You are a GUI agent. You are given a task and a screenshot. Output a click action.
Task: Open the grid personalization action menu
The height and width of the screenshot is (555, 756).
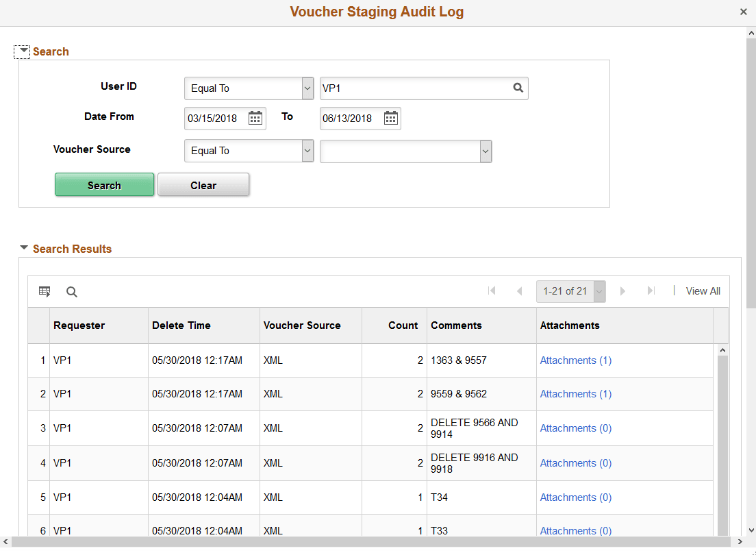pyautogui.click(x=45, y=291)
